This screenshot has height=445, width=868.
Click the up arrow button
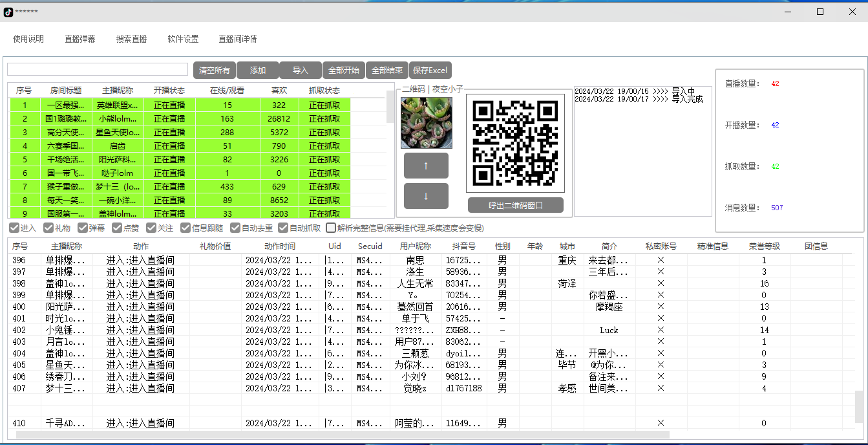point(426,166)
